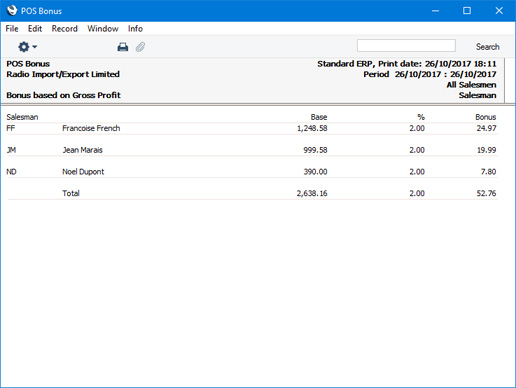This screenshot has width=516, height=388.
Task: Click bonus value 7.80
Action: tap(488, 172)
